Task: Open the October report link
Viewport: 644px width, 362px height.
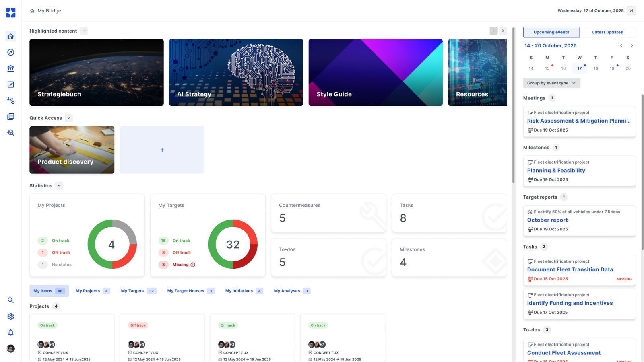Action: pos(547,220)
